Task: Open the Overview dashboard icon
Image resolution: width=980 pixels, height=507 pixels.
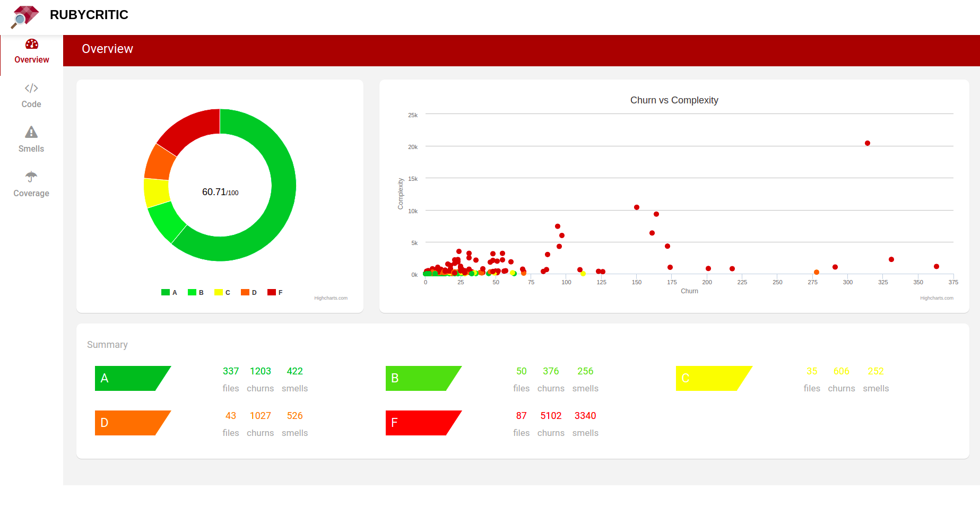Action: [x=32, y=44]
